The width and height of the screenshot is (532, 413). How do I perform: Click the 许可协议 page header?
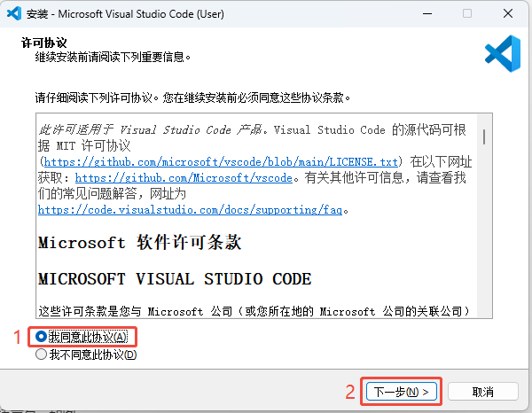(39, 43)
